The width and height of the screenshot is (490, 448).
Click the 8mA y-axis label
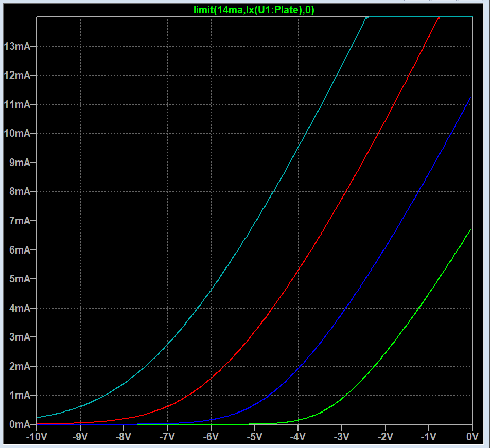(x=20, y=191)
